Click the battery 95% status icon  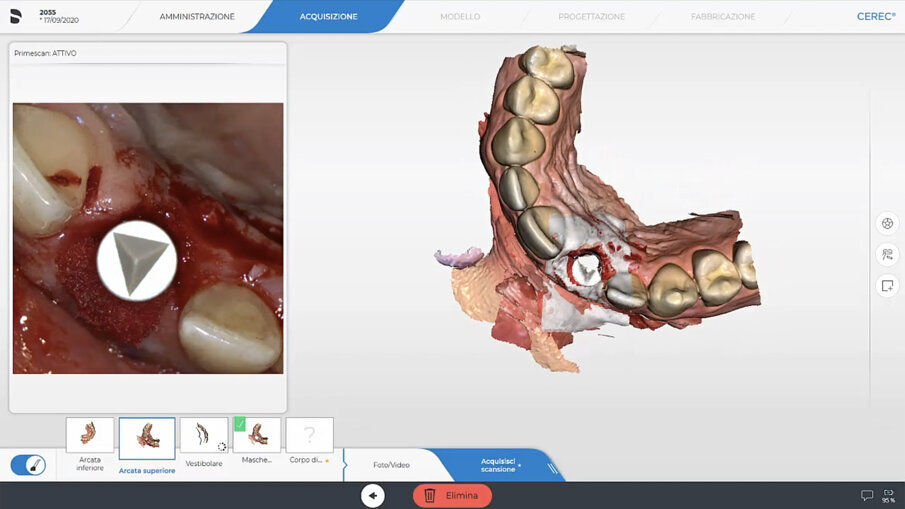point(888,495)
